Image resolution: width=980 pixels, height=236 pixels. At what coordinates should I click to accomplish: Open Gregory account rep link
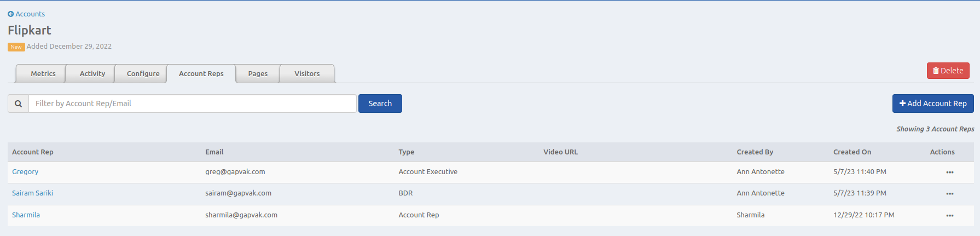[25, 172]
